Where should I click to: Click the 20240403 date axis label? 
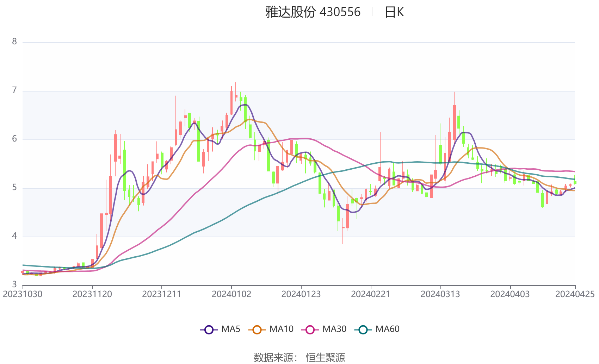(510, 294)
